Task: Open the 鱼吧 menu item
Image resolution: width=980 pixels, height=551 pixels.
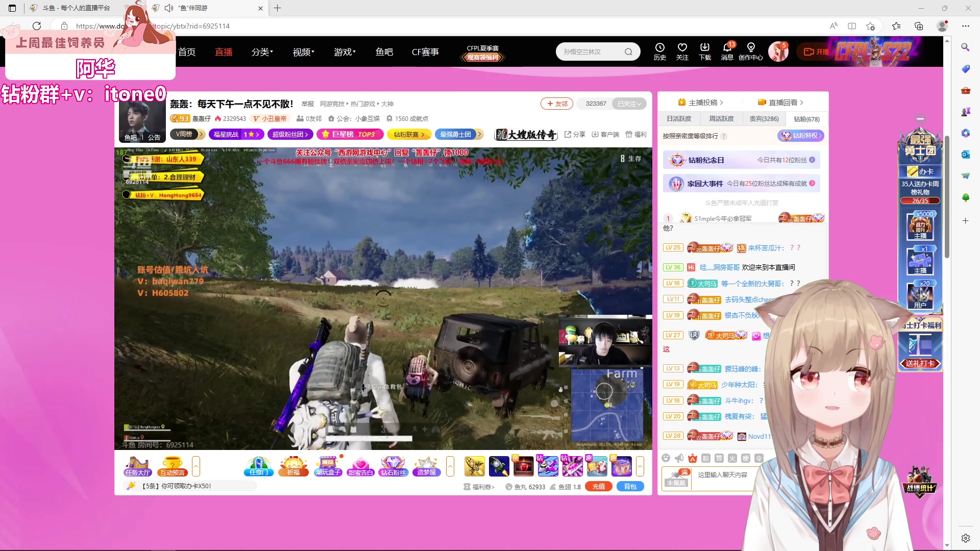Action: (x=384, y=52)
